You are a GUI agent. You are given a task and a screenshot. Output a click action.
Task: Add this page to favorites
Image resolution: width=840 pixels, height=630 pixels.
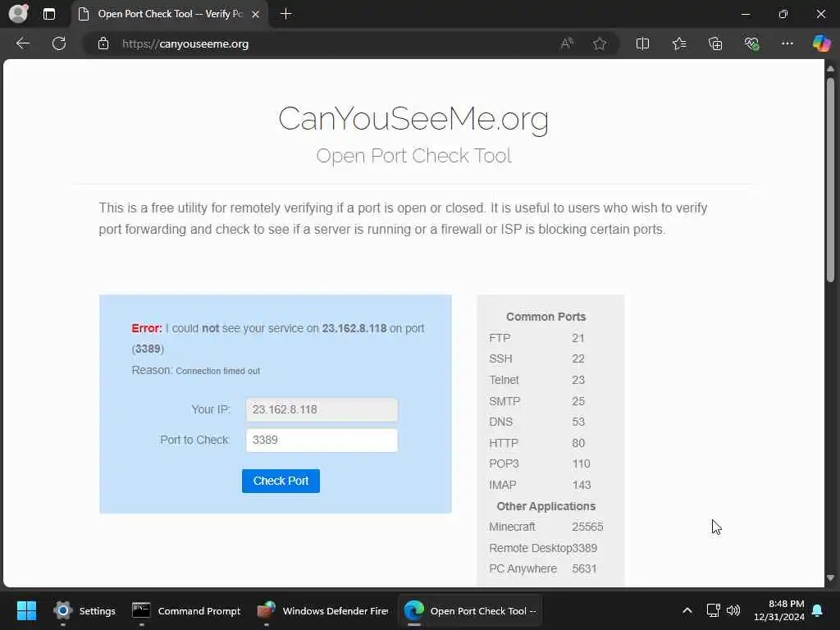[600, 43]
